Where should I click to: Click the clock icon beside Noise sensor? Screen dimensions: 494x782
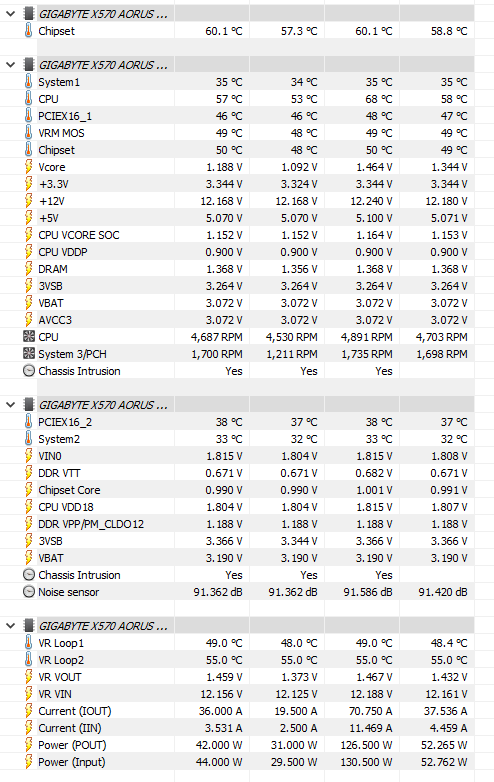pyautogui.click(x=29, y=592)
